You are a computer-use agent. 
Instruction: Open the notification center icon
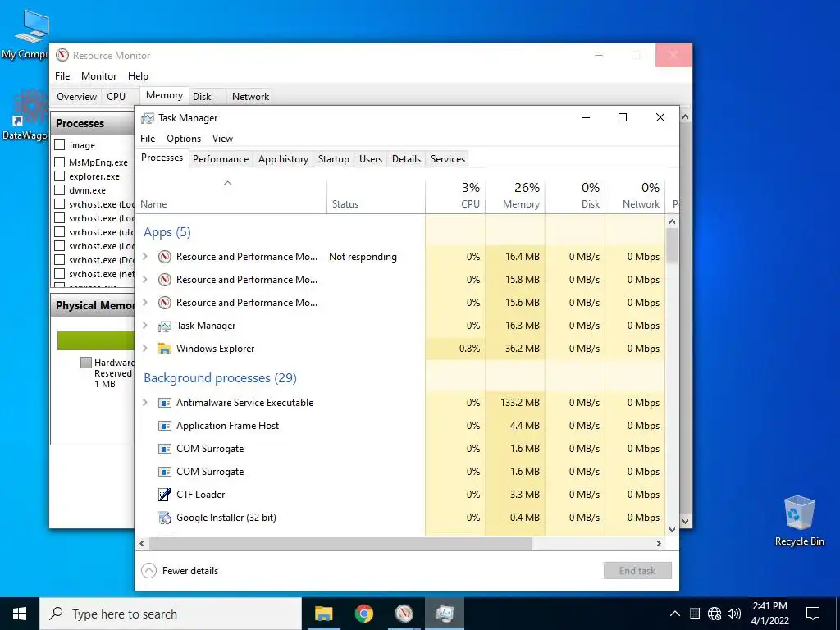(x=813, y=614)
